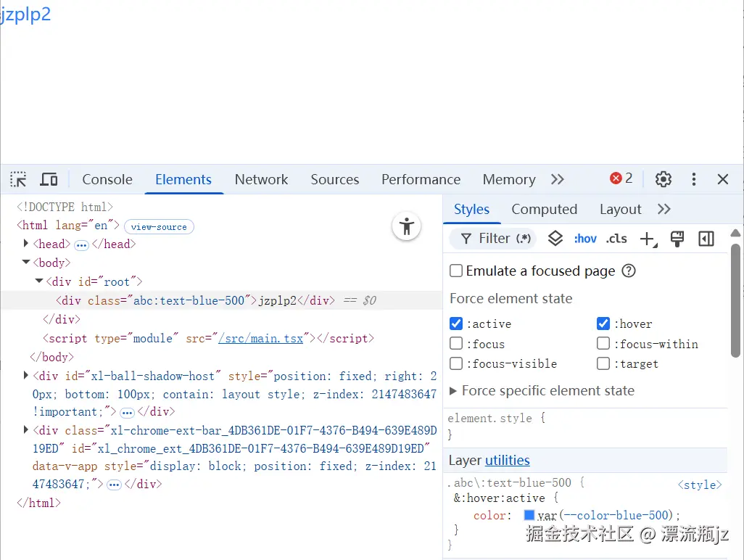Open the red error count badge
744x560 pixels.
point(621,178)
